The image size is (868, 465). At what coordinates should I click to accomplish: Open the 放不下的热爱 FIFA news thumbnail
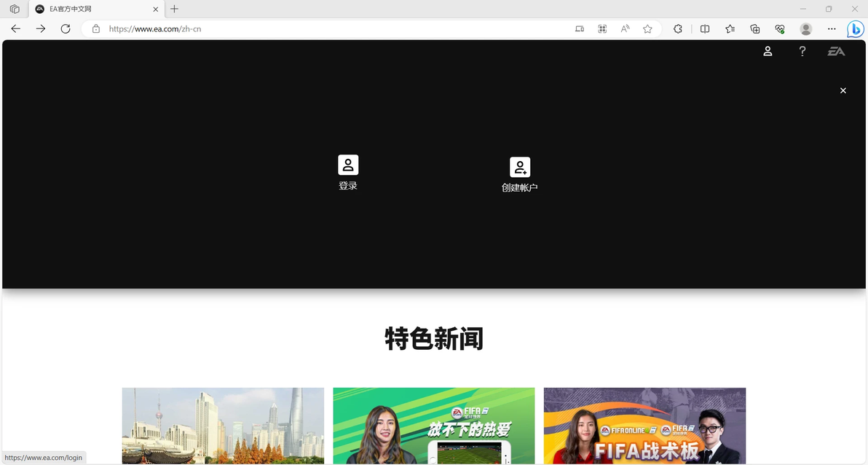[x=434, y=426]
